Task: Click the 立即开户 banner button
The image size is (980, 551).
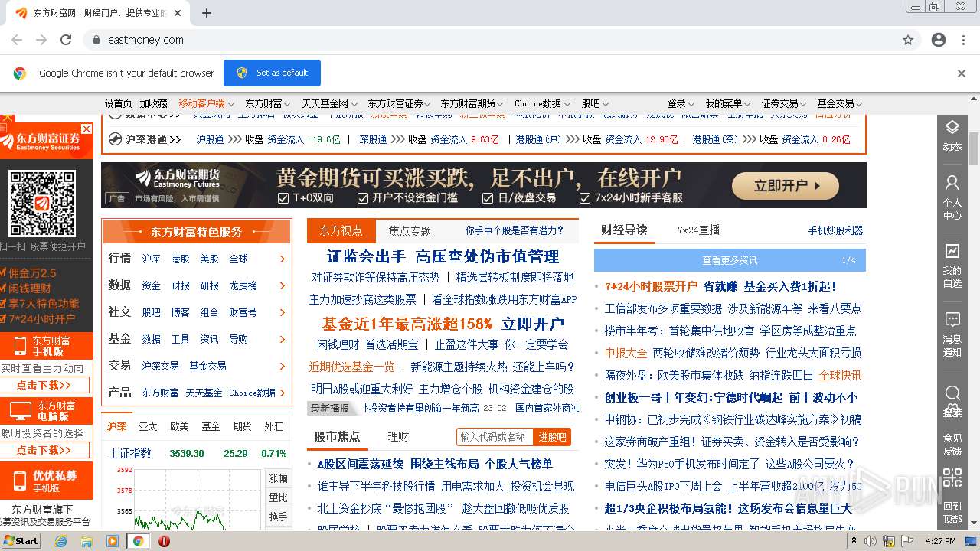Action: click(786, 186)
